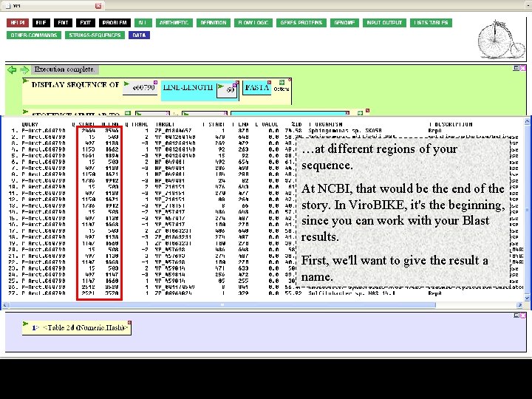This screenshot has height=399, width=532.
Task: Open the FLOW-LOGIC palette
Action: 253,23
